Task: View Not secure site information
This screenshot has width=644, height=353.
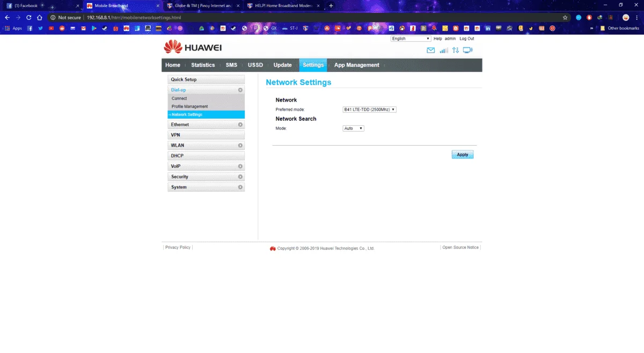Action: click(x=65, y=17)
